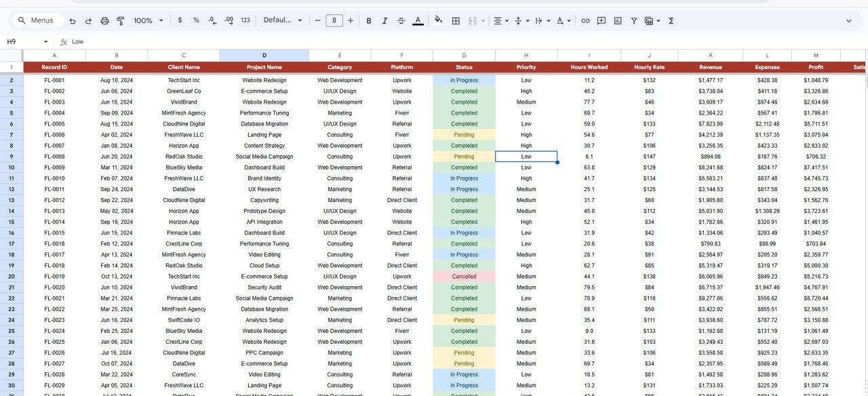The image size is (868, 396).
Task: Decrease decimal places
Action: pos(212,20)
